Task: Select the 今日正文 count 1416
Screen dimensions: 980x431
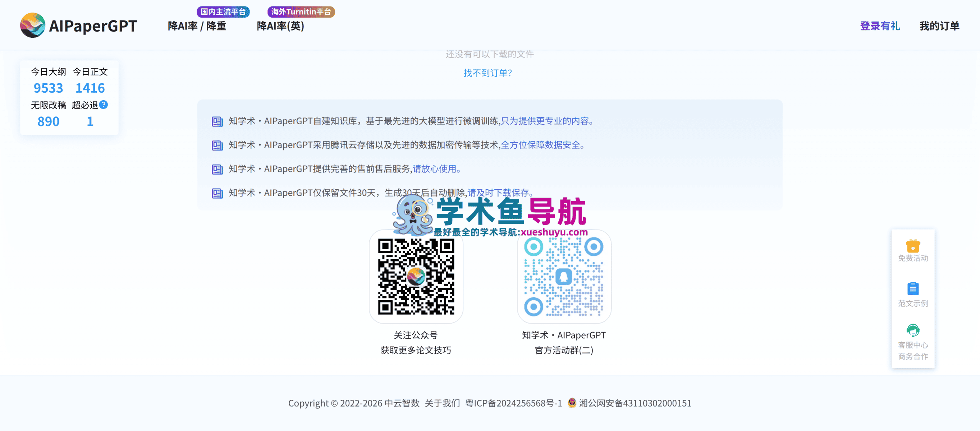Action: (90, 88)
